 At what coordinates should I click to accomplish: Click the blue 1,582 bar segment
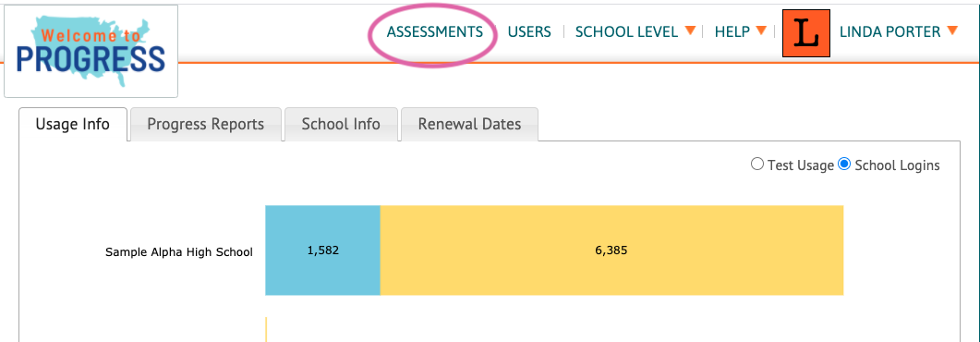pos(322,250)
